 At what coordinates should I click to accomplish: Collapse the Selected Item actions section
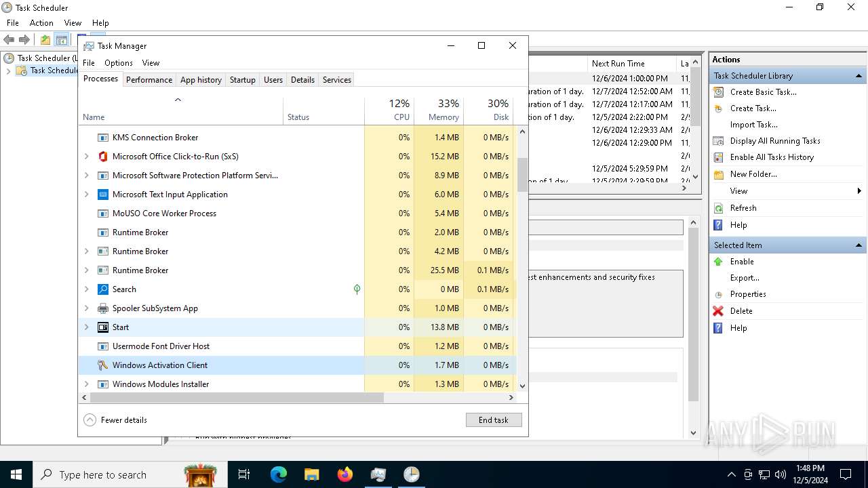point(859,245)
